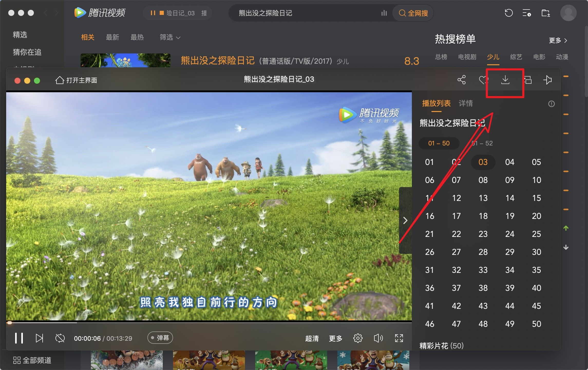The image size is (588, 370).
Task: Click the user avatar icon
Action: coord(568,13)
